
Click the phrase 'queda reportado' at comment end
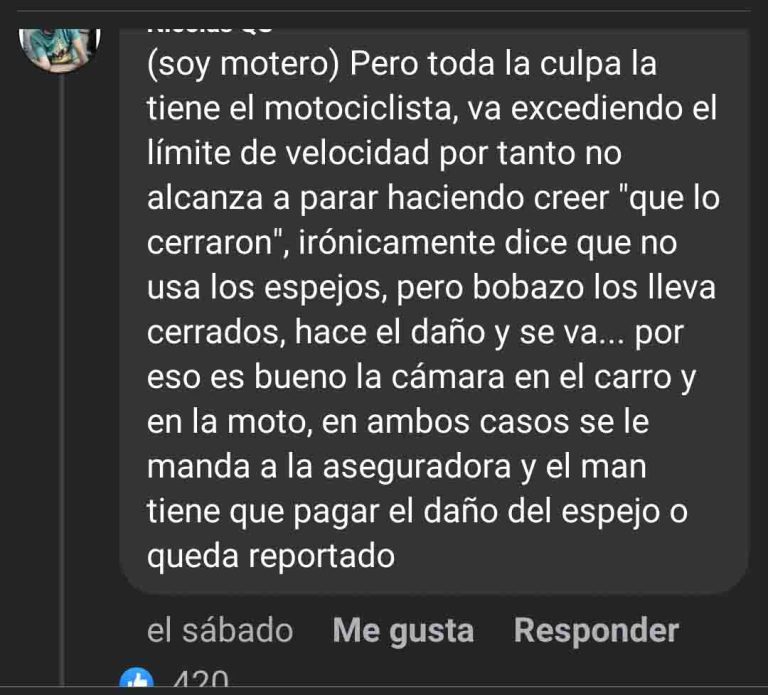coord(271,557)
